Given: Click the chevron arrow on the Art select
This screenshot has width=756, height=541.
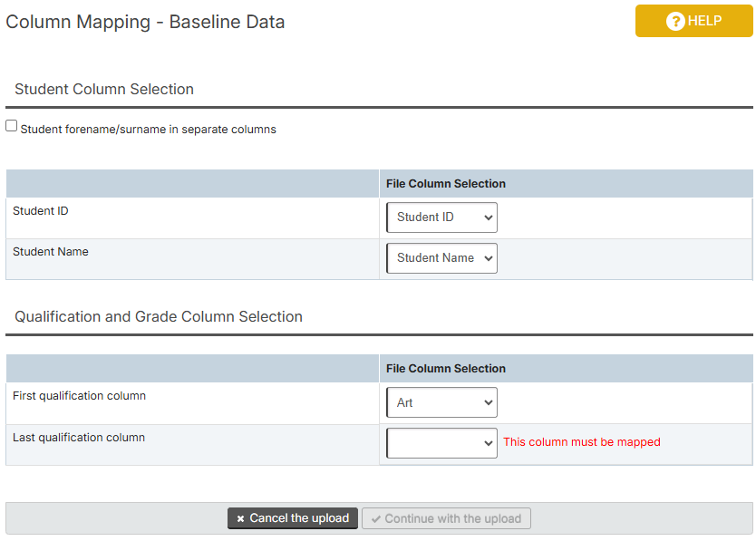Looking at the screenshot, I should click(x=488, y=402).
